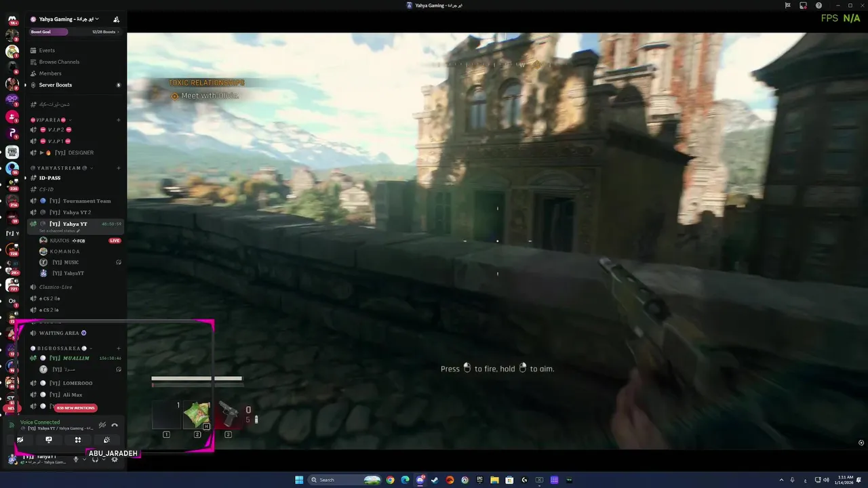Disconnect from voice with hang-up icon
The width and height of the screenshot is (868, 488).
point(115,425)
